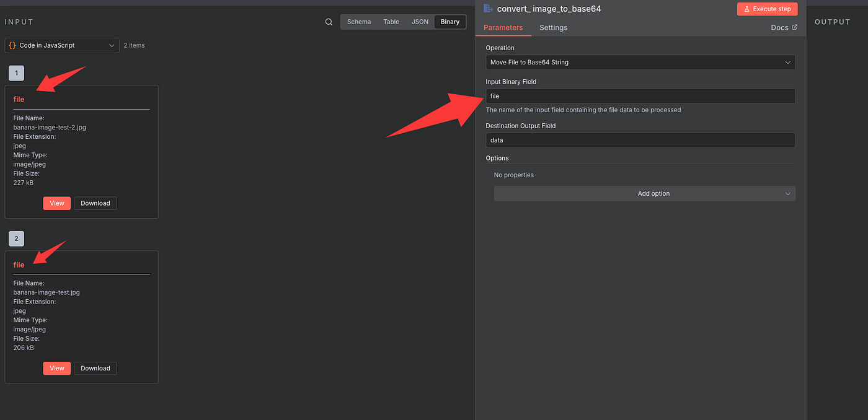Select the Binary input view
Viewport: 868px width, 420px height.
pyautogui.click(x=450, y=22)
